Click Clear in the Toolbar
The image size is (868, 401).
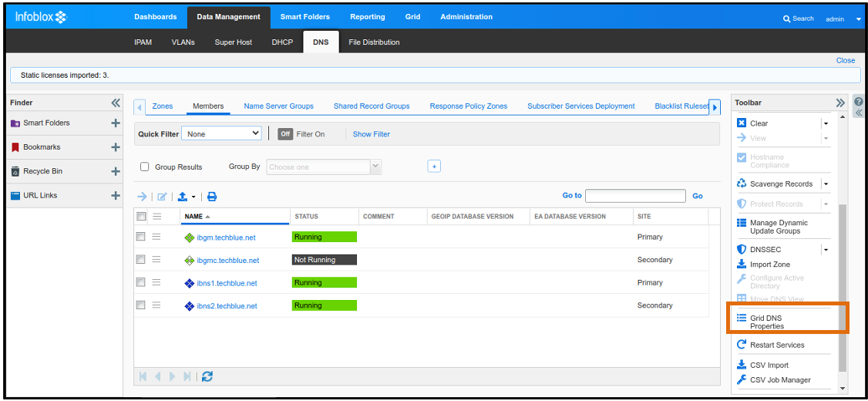(759, 123)
